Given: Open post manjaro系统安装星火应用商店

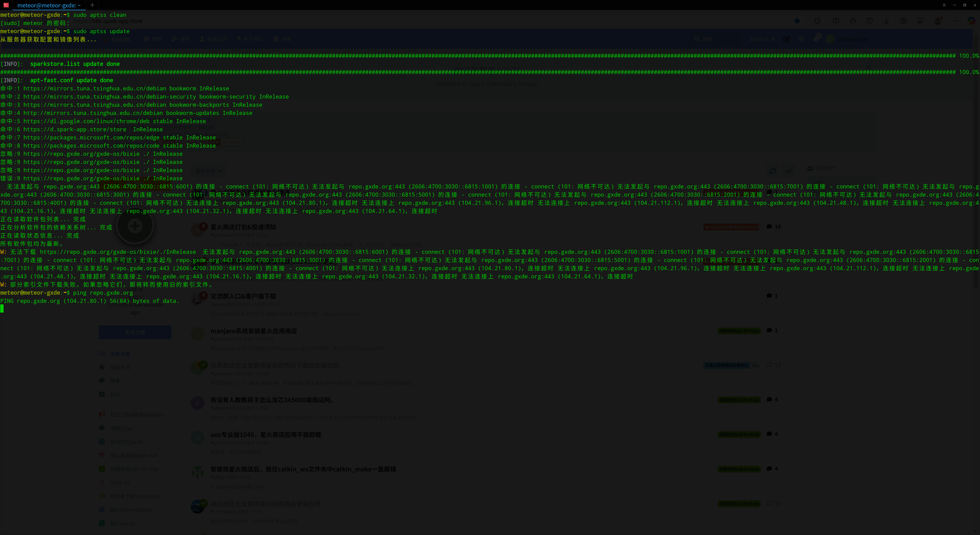Looking at the screenshot, I should click(254, 331).
